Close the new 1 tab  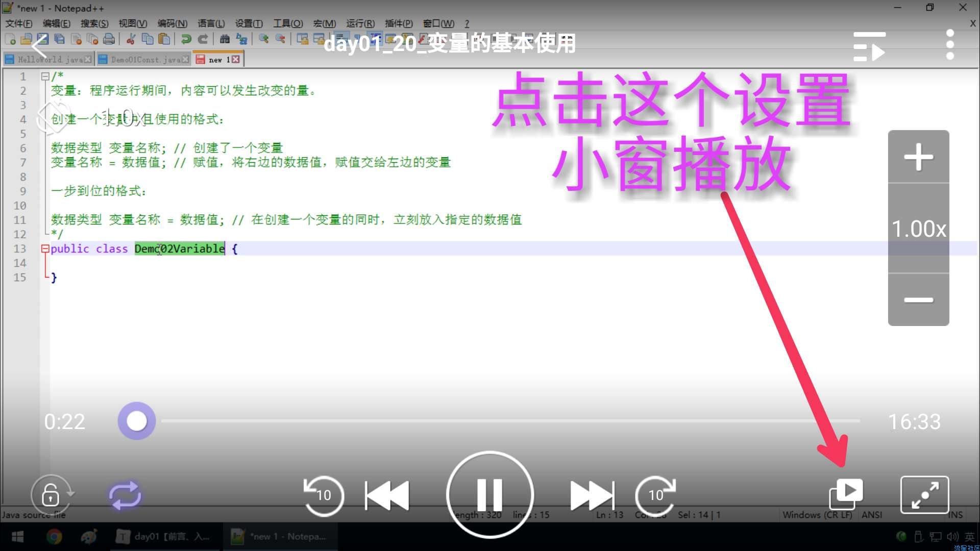236,60
